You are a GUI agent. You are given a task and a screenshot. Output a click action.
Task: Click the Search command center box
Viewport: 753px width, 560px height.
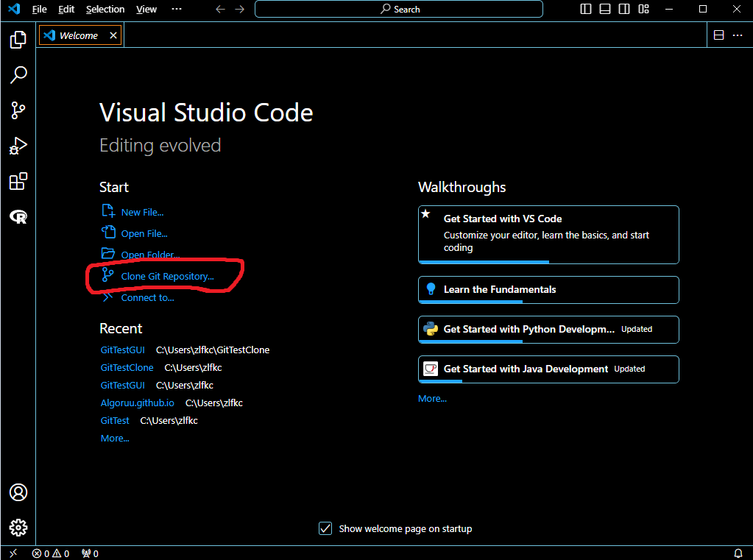(399, 9)
